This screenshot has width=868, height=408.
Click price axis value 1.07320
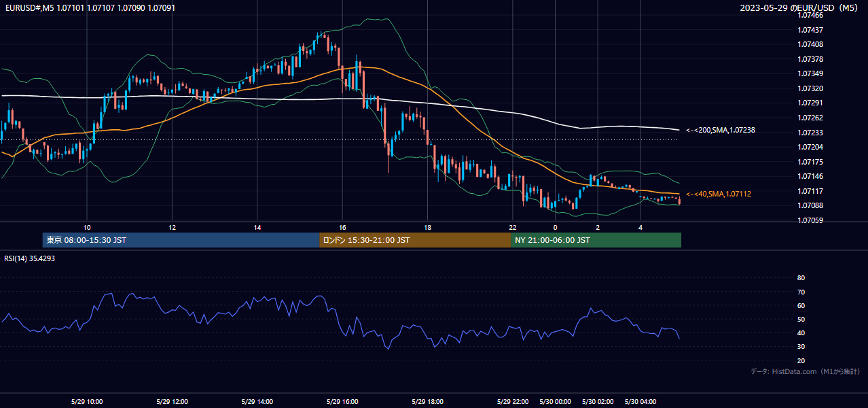coord(810,88)
